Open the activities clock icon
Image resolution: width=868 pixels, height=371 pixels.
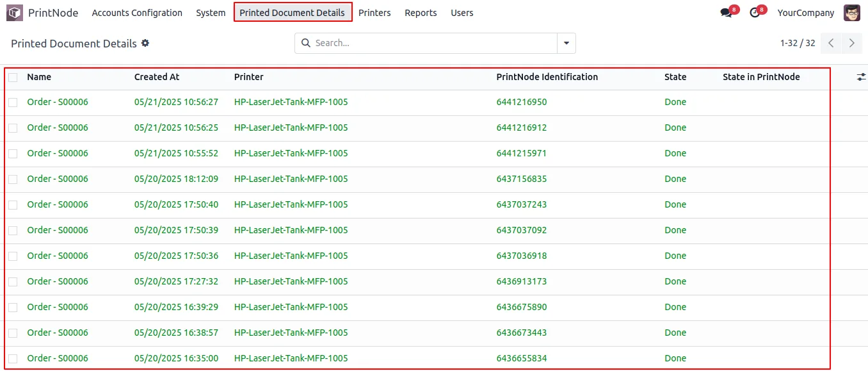pos(755,13)
